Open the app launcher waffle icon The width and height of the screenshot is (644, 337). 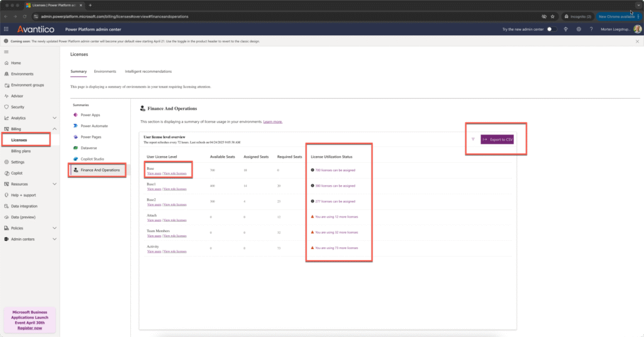(x=6, y=29)
